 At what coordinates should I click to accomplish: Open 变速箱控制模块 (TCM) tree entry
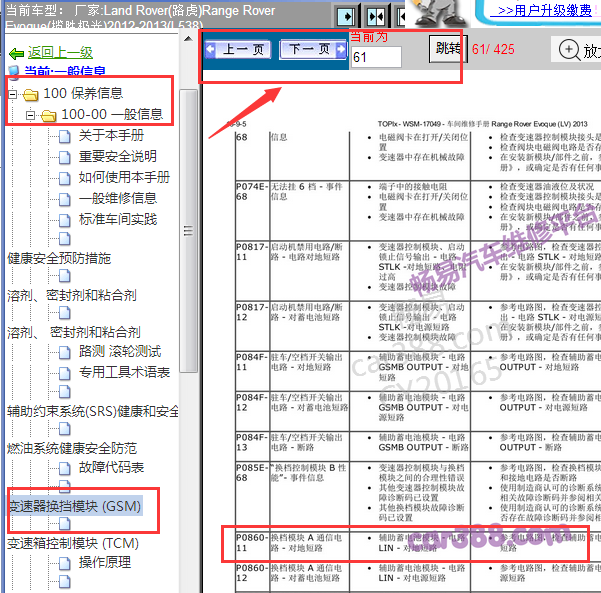pyautogui.click(x=73, y=544)
